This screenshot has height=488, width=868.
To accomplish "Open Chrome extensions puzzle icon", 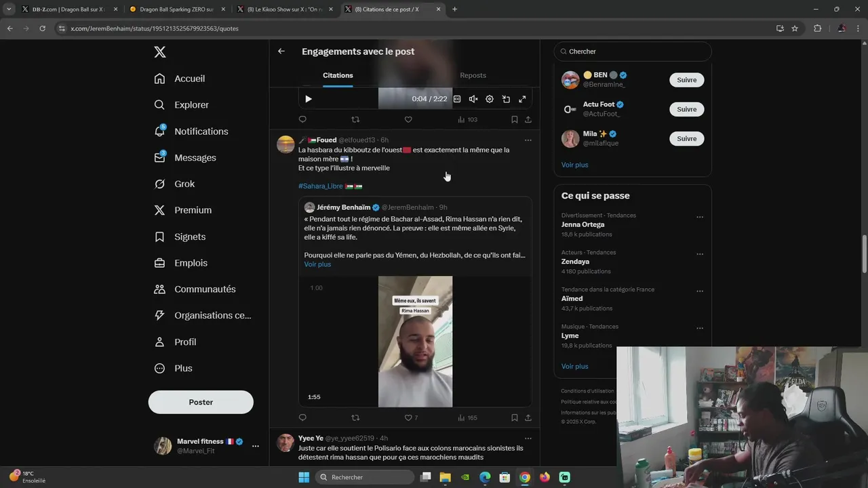I will point(817,28).
